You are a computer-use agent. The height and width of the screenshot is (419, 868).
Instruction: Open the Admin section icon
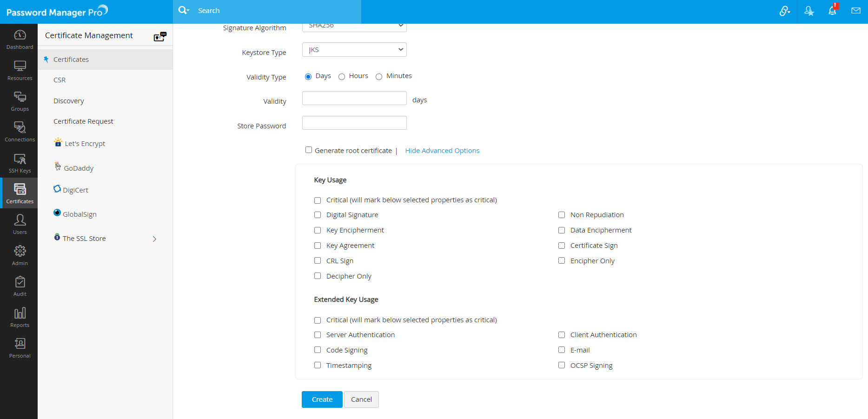[19, 254]
